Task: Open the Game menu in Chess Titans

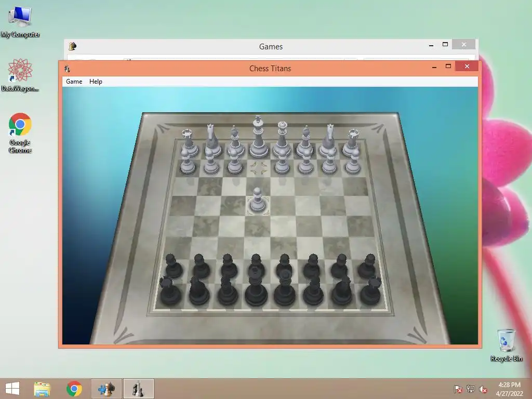Action: point(74,82)
